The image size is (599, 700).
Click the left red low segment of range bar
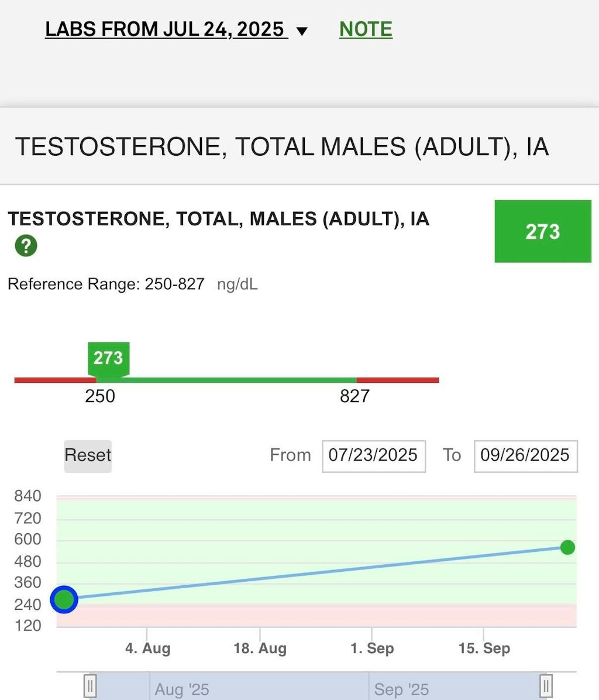point(53,380)
